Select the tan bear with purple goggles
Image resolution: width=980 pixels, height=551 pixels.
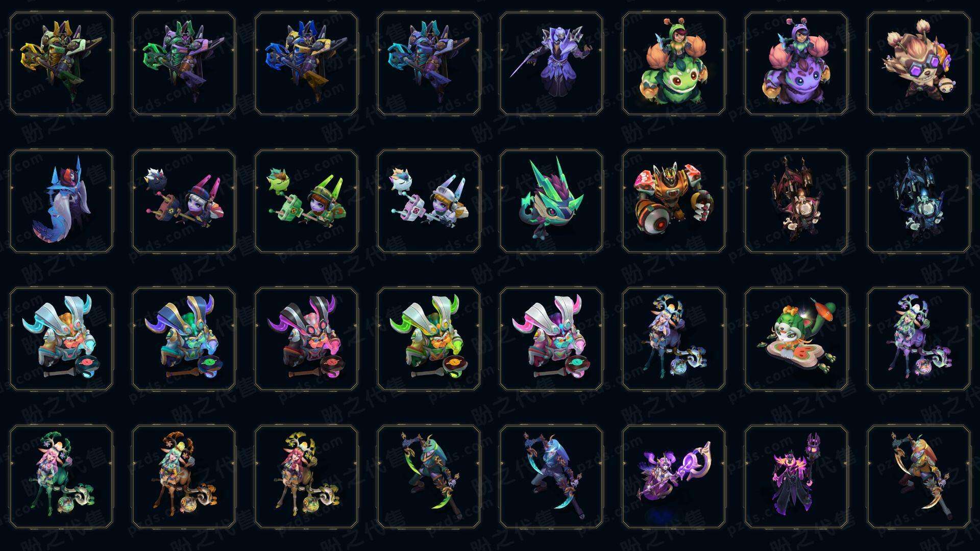(919, 64)
